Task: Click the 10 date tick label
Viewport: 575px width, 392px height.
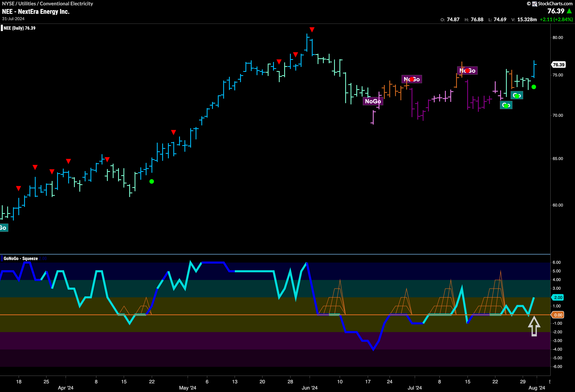Action: tap(340, 382)
